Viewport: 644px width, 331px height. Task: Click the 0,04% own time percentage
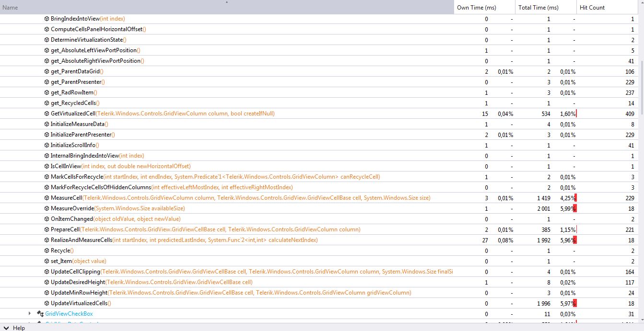[x=505, y=114]
